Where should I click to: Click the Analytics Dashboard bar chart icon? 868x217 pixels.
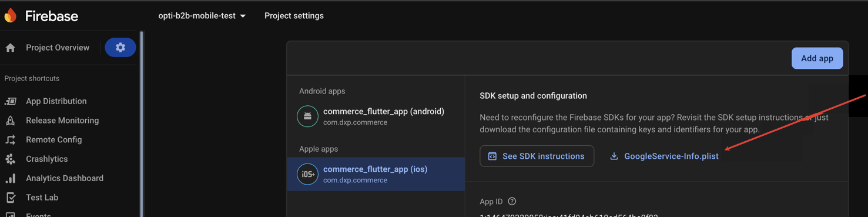coord(11,178)
